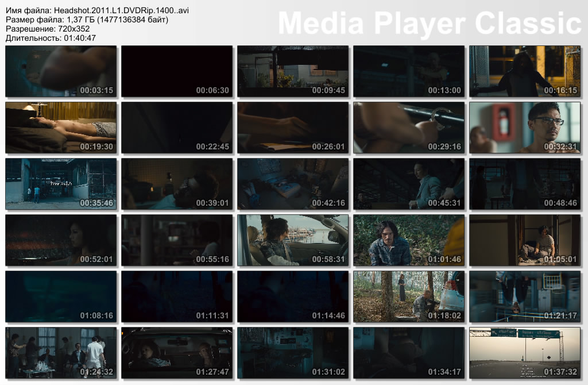Open the teal dark frame at 01:08:16

tap(61, 297)
